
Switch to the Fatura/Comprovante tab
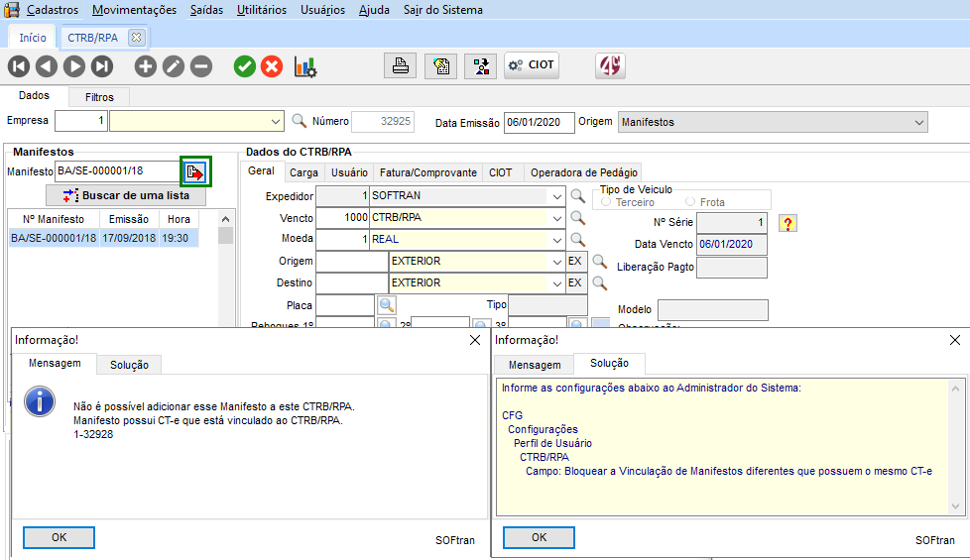(428, 172)
